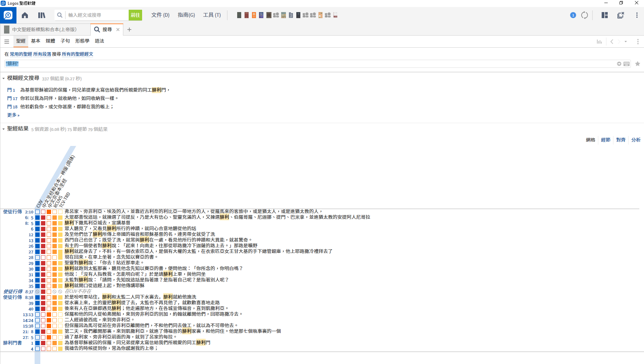
Task: Open the orange book shortcut
Action: pyautogui.click(x=254, y=15)
